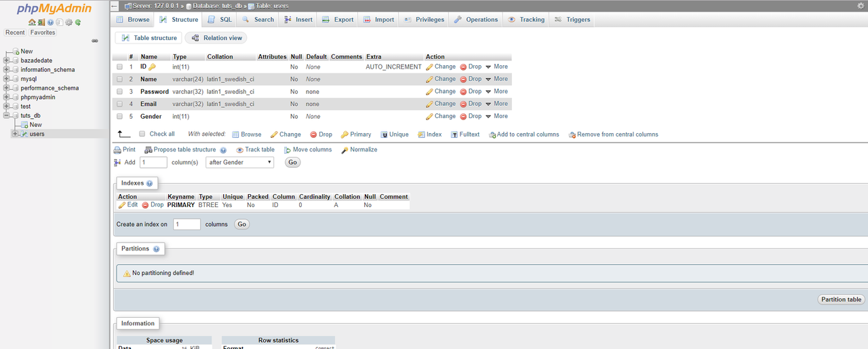Click the Normalize wand icon
The height and width of the screenshot is (349, 868).
[x=344, y=150]
